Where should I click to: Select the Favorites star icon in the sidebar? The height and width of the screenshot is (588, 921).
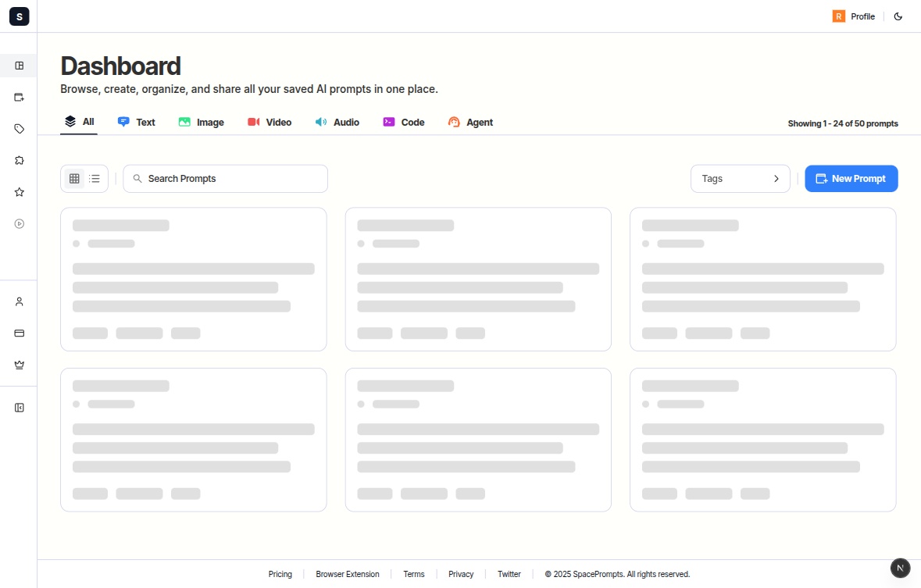(20, 191)
